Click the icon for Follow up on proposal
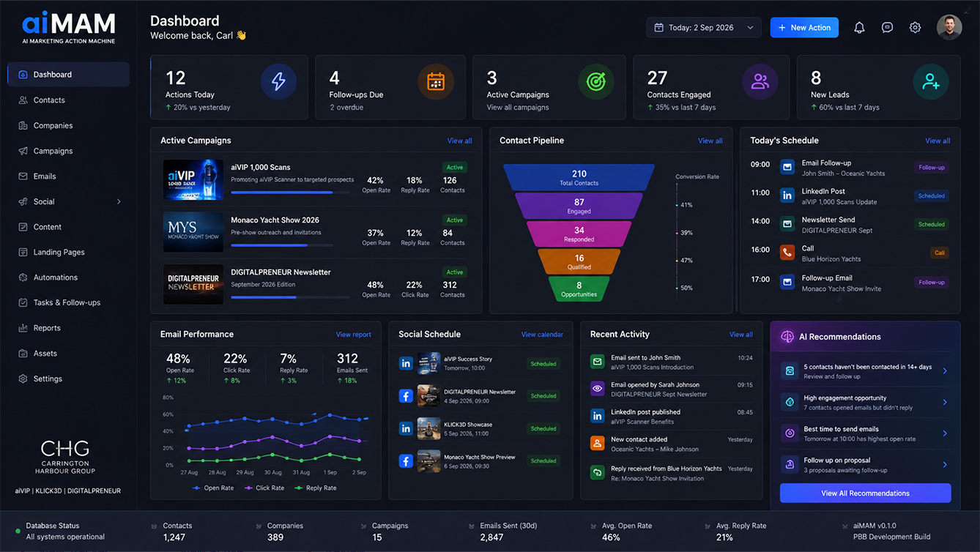Image resolution: width=980 pixels, height=552 pixels. click(x=790, y=464)
